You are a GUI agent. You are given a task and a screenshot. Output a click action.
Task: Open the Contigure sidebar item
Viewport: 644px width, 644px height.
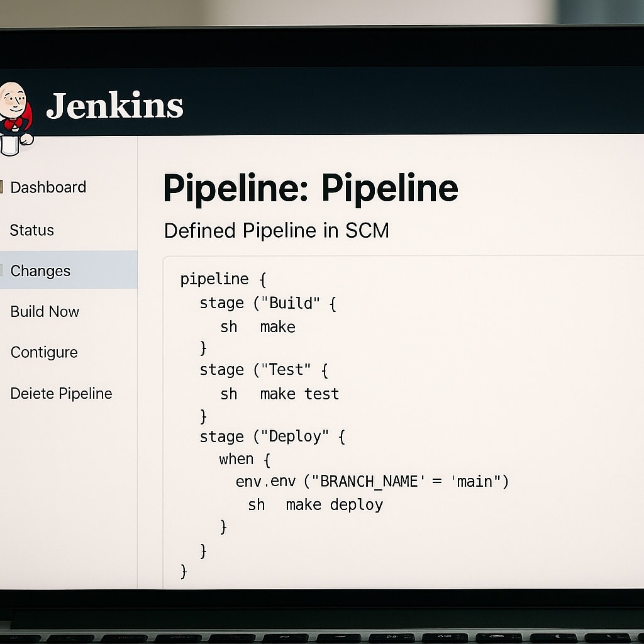click(x=44, y=352)
